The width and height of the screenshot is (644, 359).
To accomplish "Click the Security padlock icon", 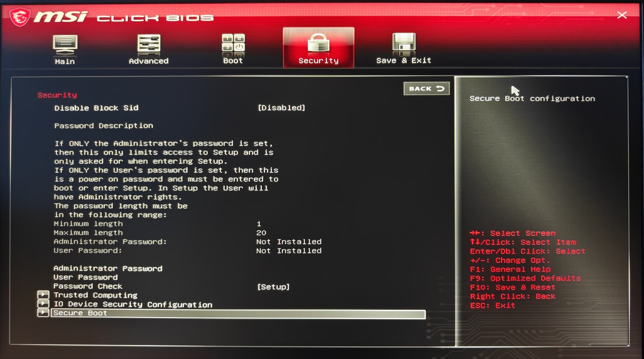I will pos(318,43).
